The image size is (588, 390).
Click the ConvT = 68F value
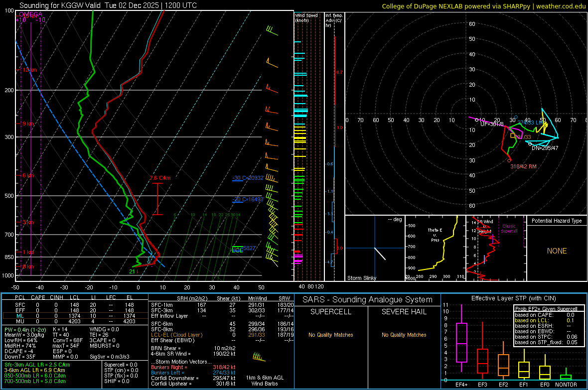tap(68, 341)
